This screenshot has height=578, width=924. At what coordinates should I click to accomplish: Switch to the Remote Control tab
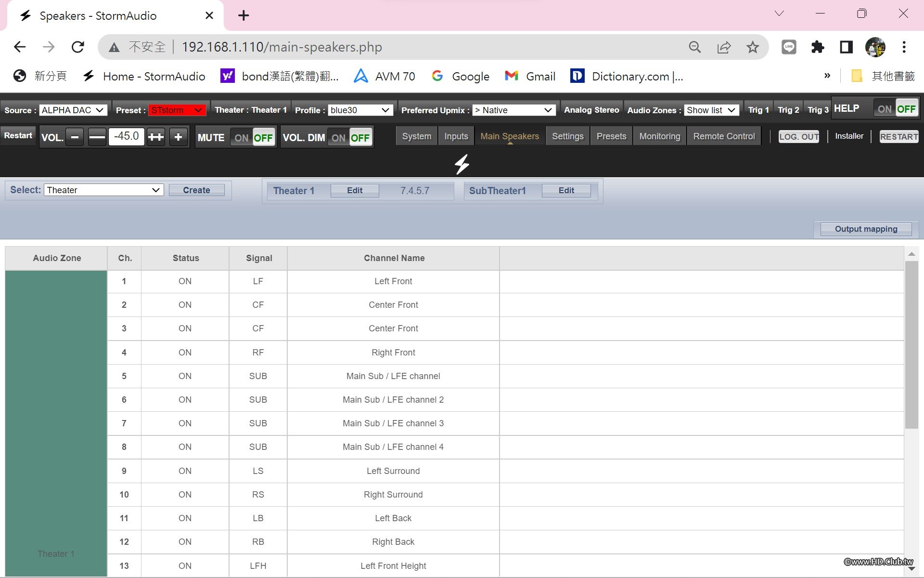[724, 136]
